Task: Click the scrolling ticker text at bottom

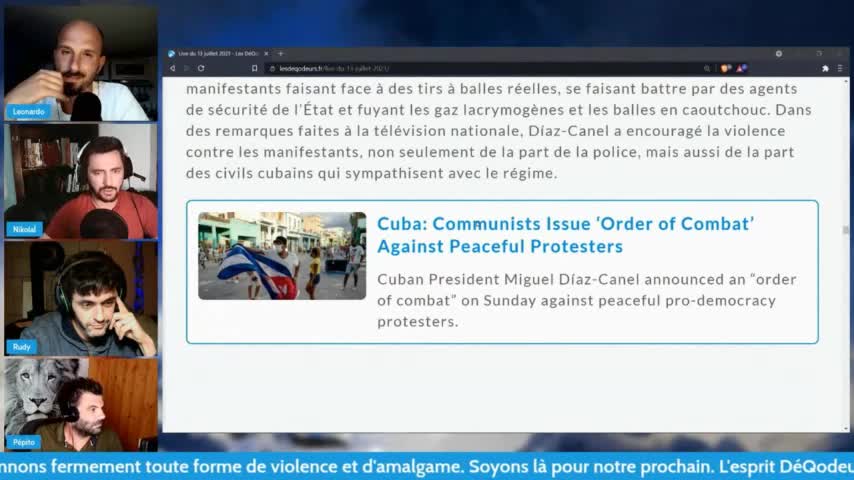Action: click(427, 466)
